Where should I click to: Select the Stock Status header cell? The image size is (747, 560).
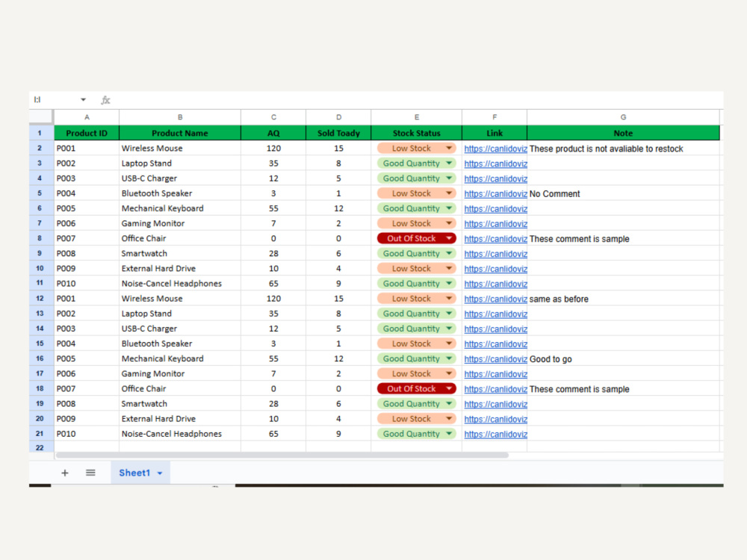(x=416, y=133)
